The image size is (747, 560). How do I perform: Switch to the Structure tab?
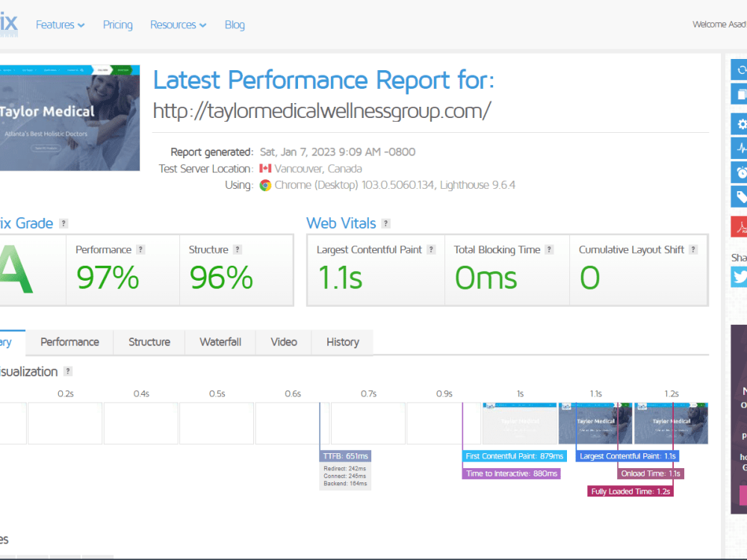click(x=149, y=343)
